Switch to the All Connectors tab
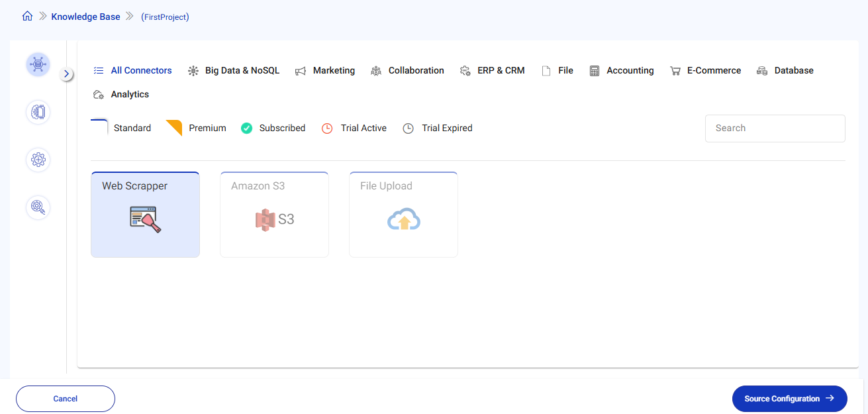This screenshot has height=414, width=868. [x=133, y=70]
